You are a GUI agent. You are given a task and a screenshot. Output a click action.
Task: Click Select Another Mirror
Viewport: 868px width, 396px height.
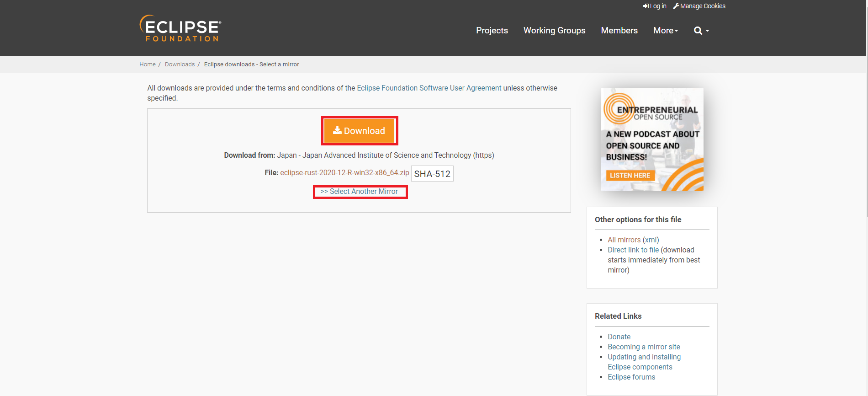360,192
